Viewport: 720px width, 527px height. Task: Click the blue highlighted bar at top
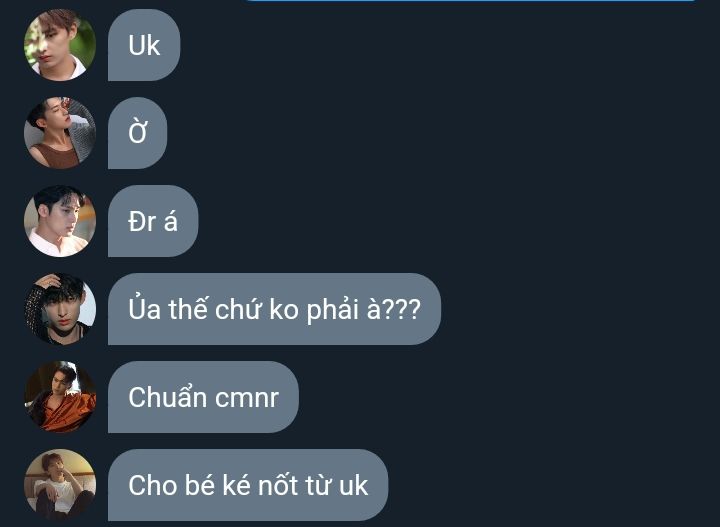pyautogui.click(x=471, y=1)
